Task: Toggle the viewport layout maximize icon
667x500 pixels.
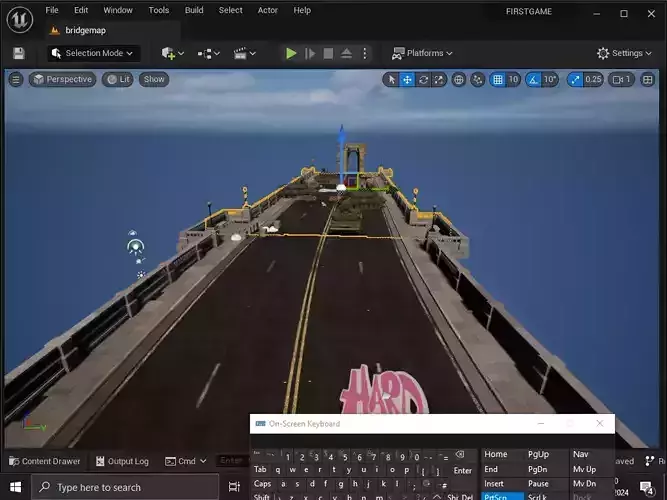Action: click(647, 80)
